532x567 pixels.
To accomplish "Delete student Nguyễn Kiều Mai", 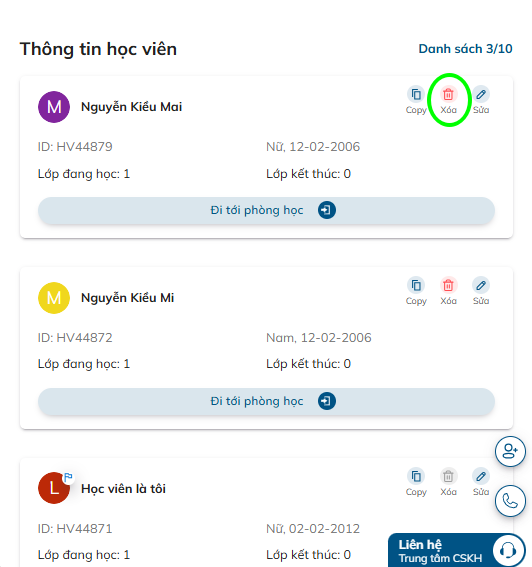I will 448,100.
